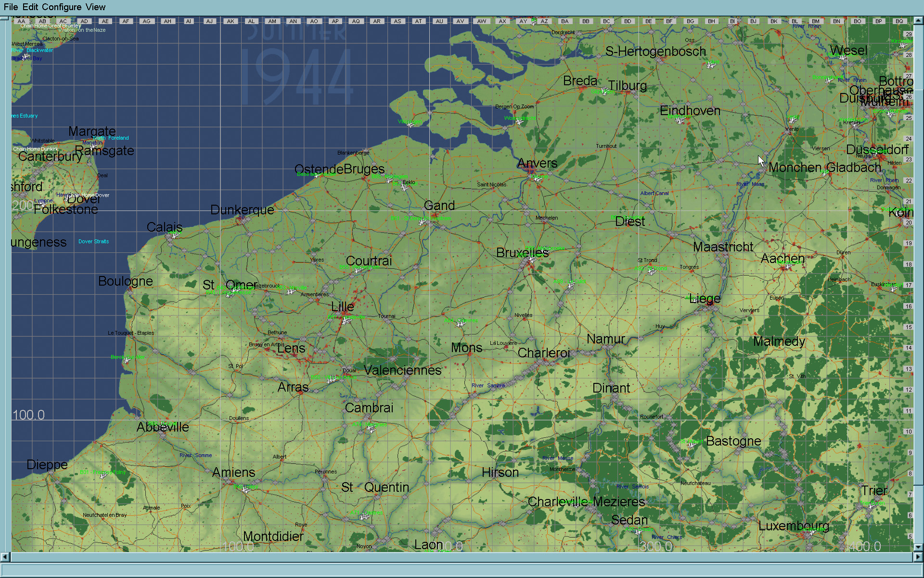Open the Configure menu
This screenshot has height=578, width=924.
click(x=62, y=7)
